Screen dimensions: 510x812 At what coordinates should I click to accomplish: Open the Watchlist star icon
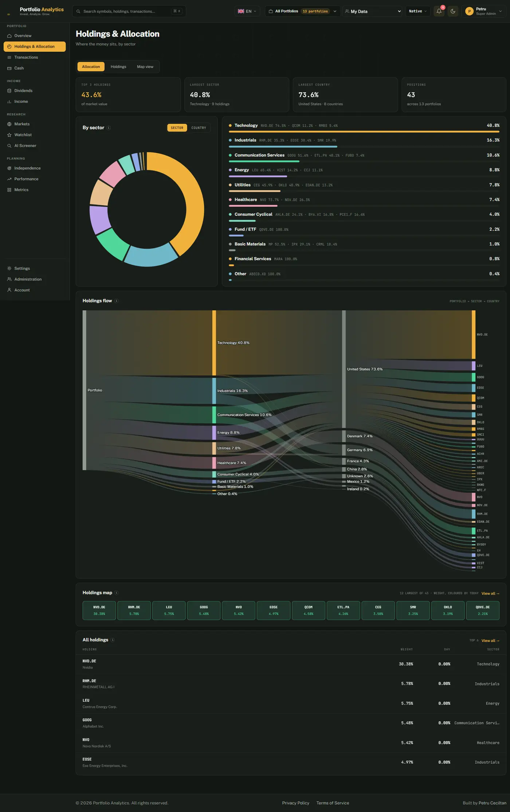pos(9,135)
